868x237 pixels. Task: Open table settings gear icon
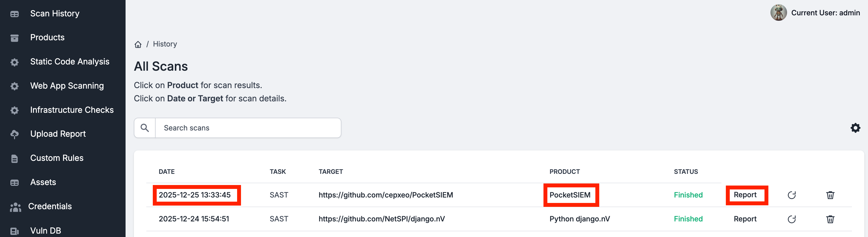[855, 128]
